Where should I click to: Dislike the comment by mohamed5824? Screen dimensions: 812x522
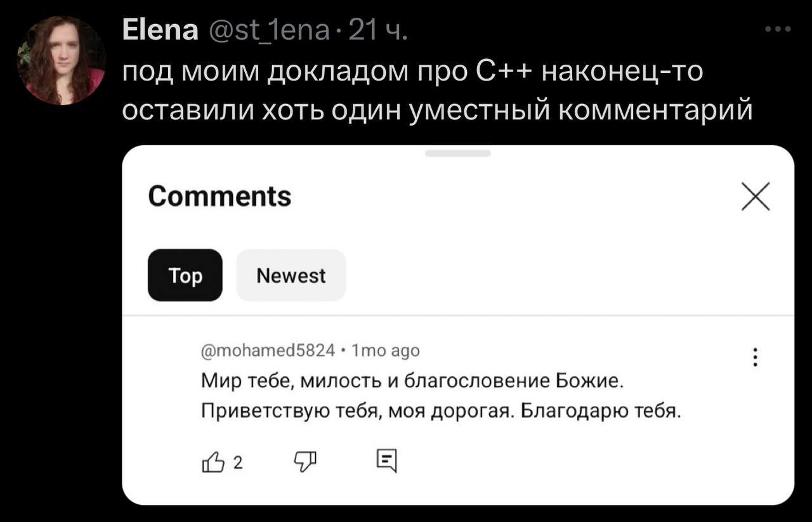click(x=304, y=462)
